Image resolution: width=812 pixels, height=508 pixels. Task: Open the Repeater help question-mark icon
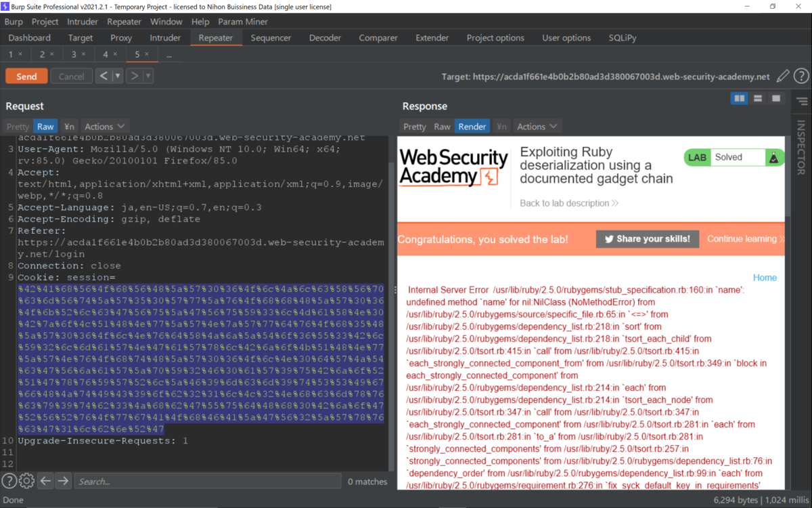801,77
